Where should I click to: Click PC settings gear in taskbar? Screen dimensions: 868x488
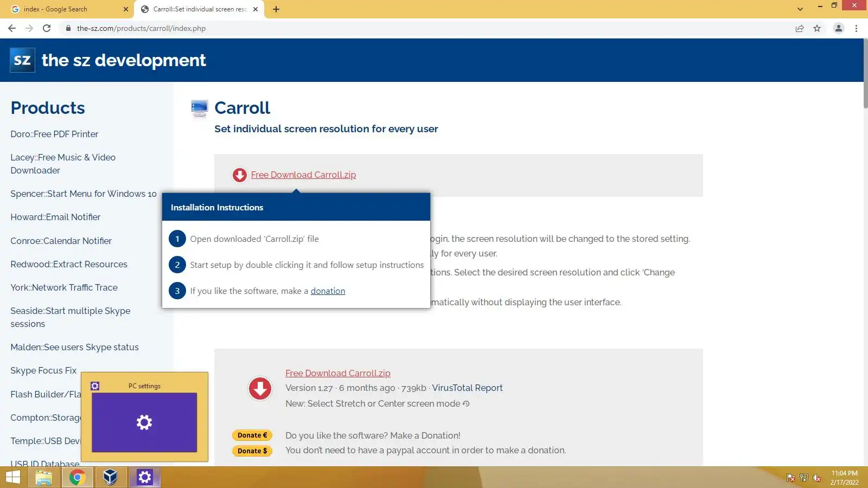(x=144, y=478)
